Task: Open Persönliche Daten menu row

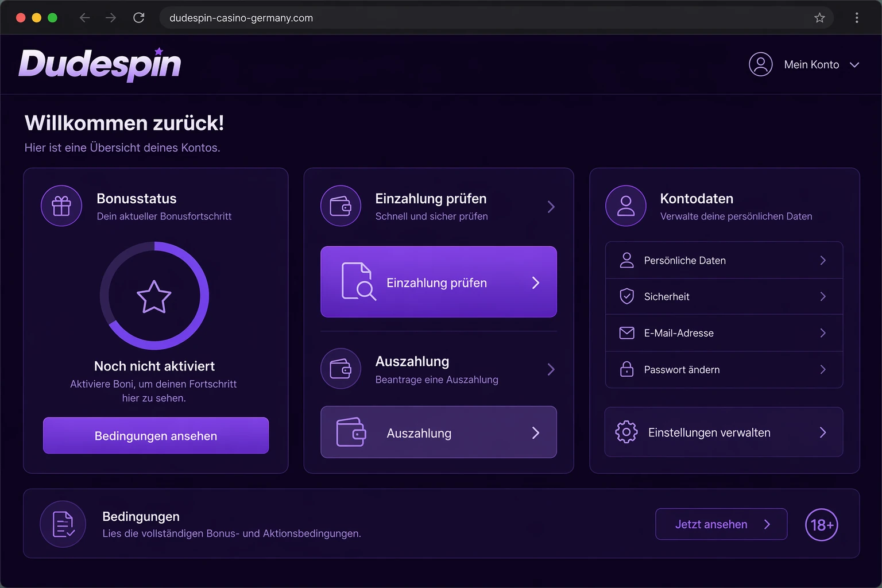Action: tap(724, 260)
